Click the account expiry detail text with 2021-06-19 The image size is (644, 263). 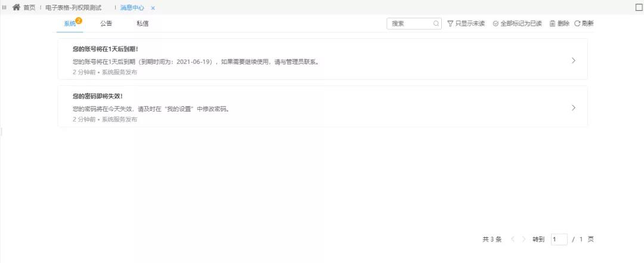196,62
